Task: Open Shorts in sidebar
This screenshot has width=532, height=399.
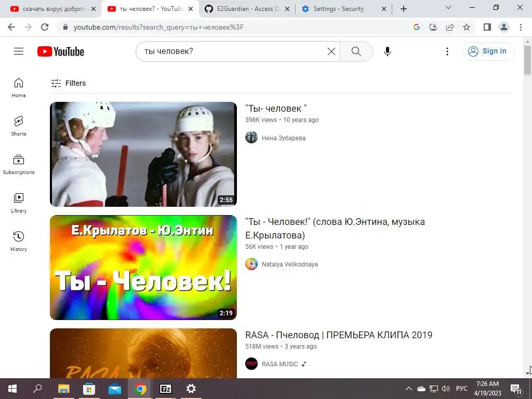Action: click(19, 126)
